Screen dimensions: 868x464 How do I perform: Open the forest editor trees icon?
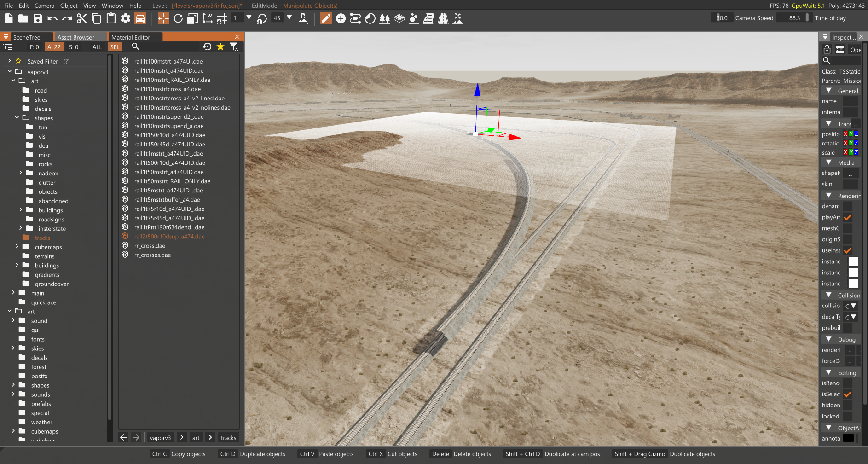[x=384, y=18]
